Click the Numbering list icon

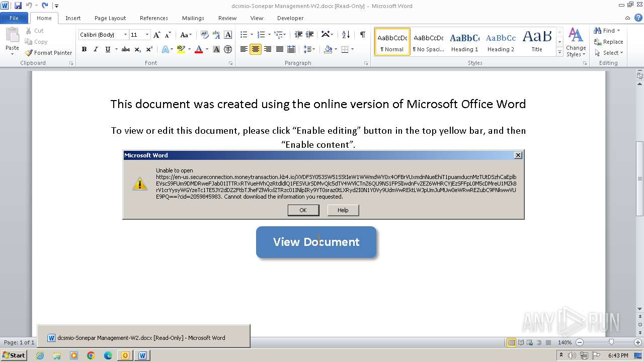(x=261, y=35)
